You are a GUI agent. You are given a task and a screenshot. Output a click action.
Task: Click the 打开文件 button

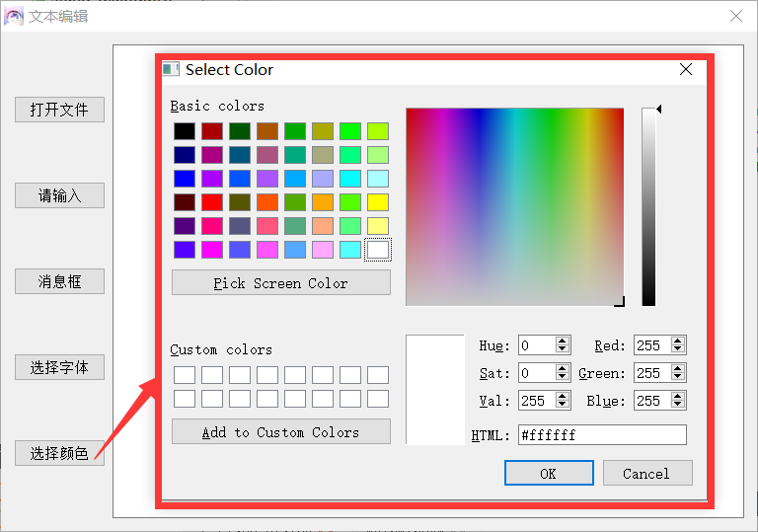[59, 110]
